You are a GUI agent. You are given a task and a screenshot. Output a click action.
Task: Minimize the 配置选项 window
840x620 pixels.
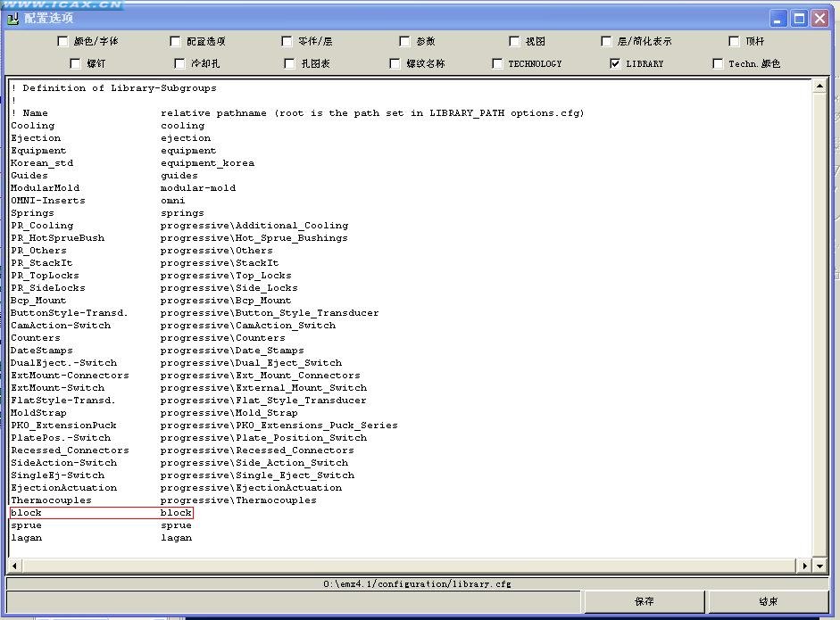[x=778, y=19]
